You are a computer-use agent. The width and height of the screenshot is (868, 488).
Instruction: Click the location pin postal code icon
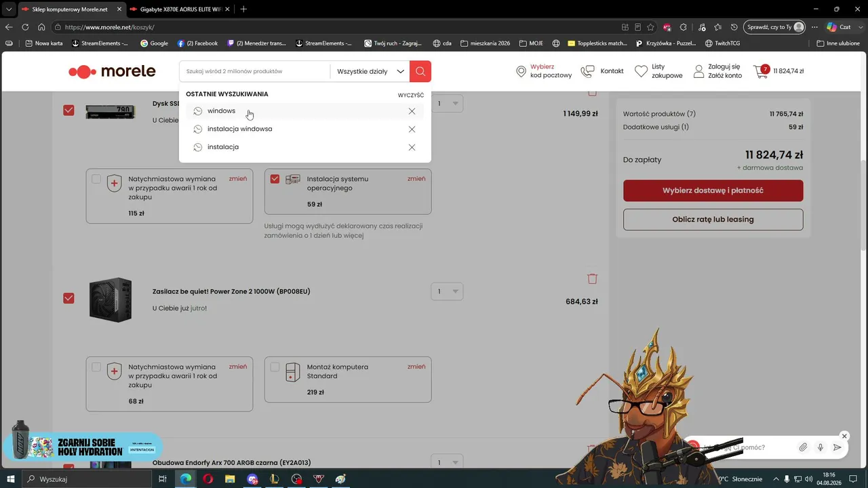pyautogui.click(x=521, y=71)
